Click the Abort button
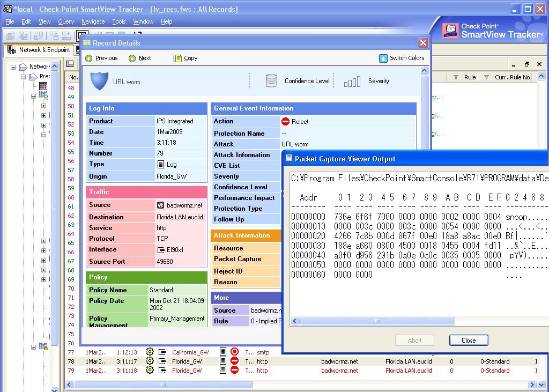The image size is (549, 392). (x=414, y=340)
